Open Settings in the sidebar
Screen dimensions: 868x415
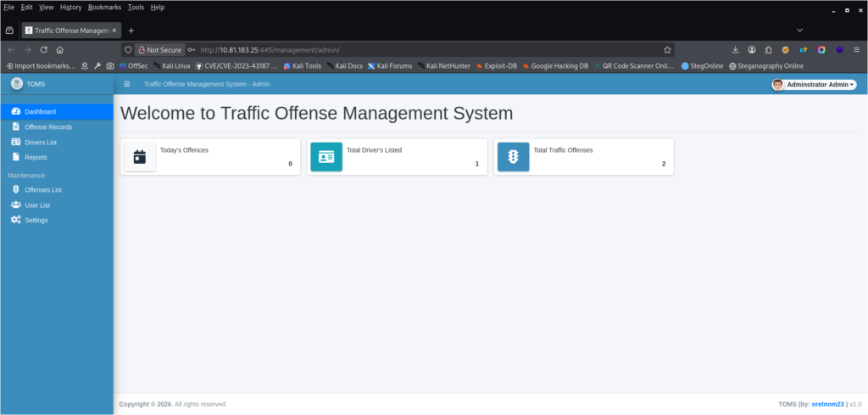click(36, 221)
